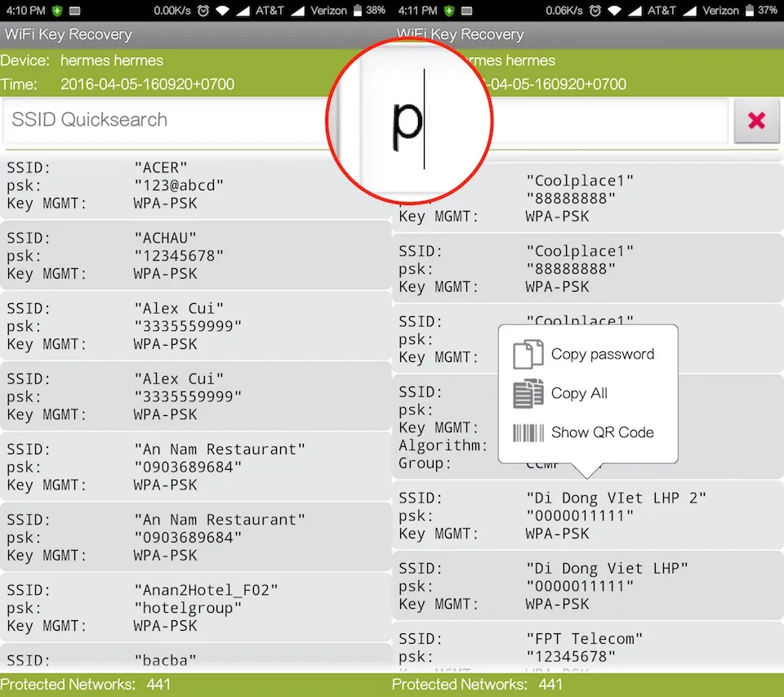Tap Protected Networks count under bacba entry
The height and width of the screenshot is (697, 784).
pos(86,685)
